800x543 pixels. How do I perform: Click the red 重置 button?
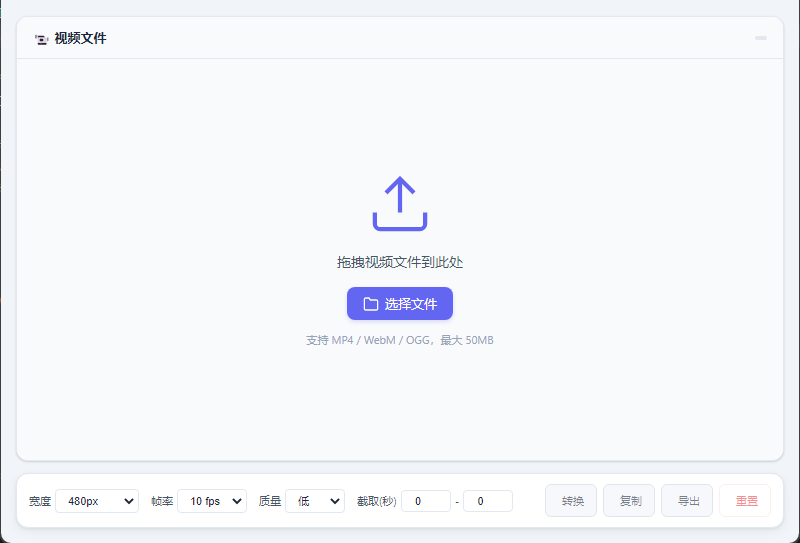[745, 501]
